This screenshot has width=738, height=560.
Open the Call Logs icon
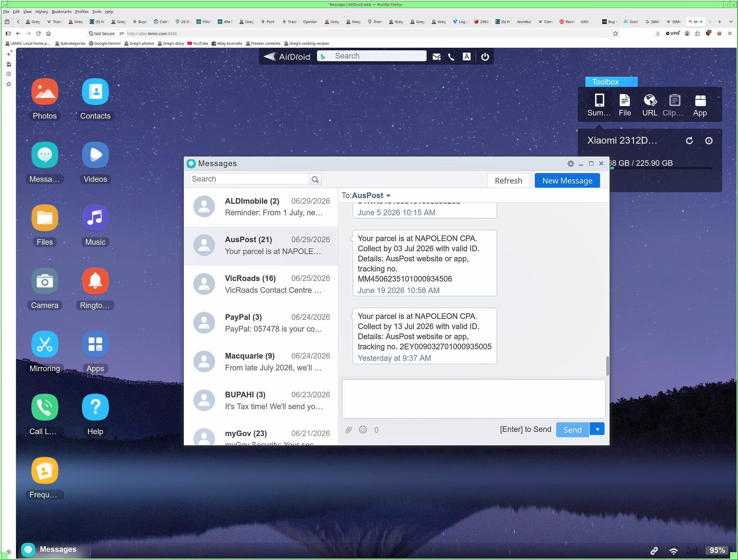tap(45, 407)
